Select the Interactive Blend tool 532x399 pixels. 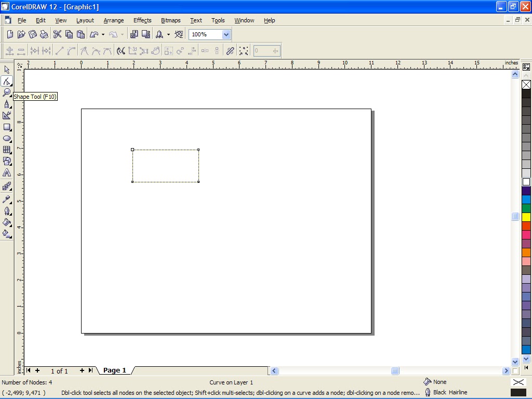[x=7, y=187]
